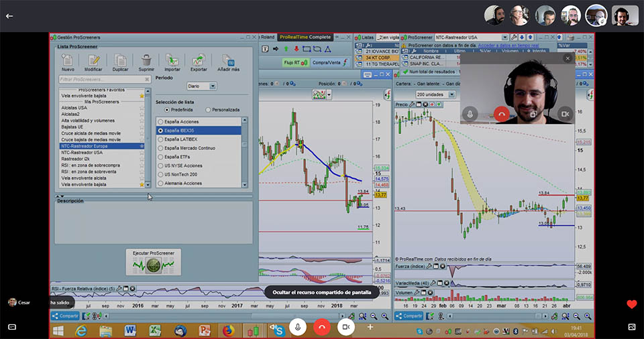Viewport: 644px width, 339px height.
Task: Select the Predefinida radio button
Action: (x=167, y=109)
